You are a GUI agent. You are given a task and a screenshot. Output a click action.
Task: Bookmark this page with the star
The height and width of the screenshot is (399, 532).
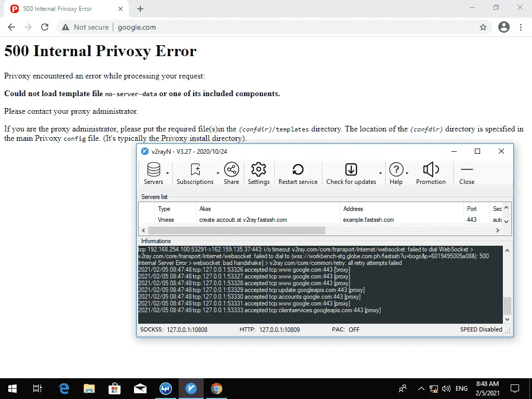tap(483, 27)
